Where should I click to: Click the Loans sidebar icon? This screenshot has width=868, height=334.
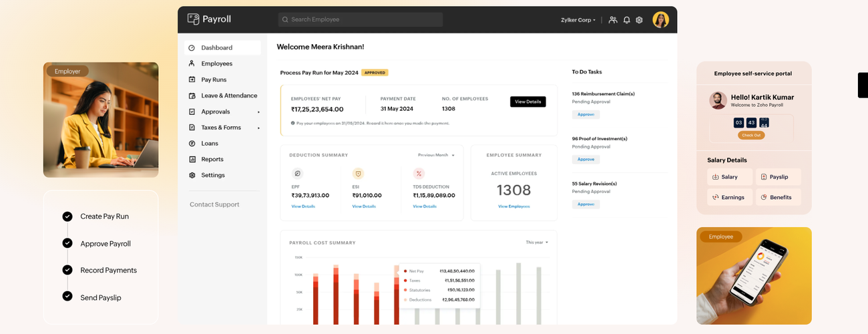click(x=192, y=144)
